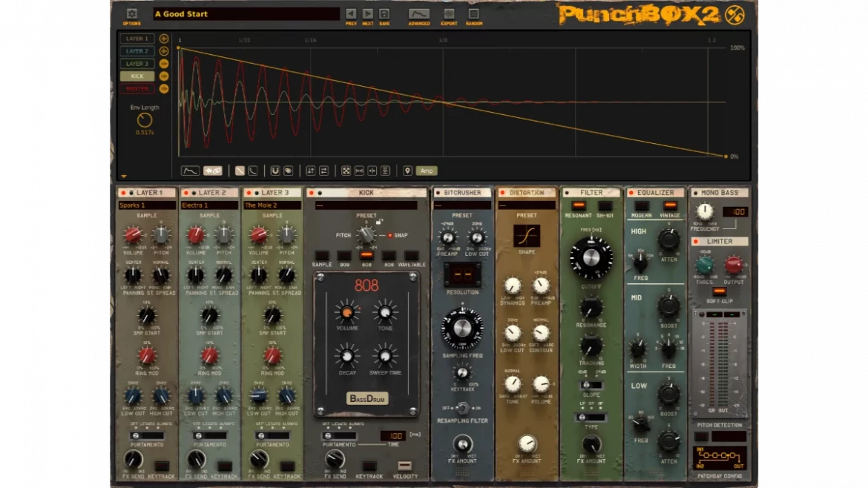Screen dimensions: 868x488
Task: Open the Kick preset selector
Action: click(x=366, y=205)
